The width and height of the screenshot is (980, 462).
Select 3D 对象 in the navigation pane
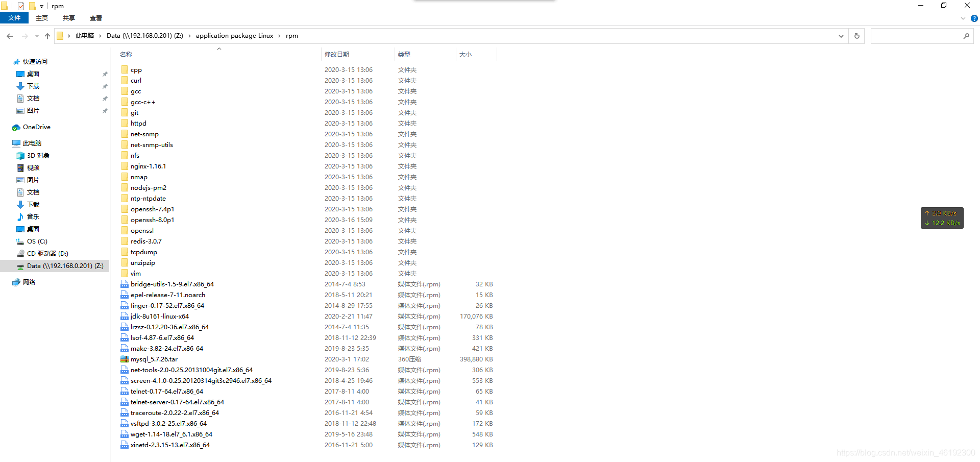pos(38,156)
